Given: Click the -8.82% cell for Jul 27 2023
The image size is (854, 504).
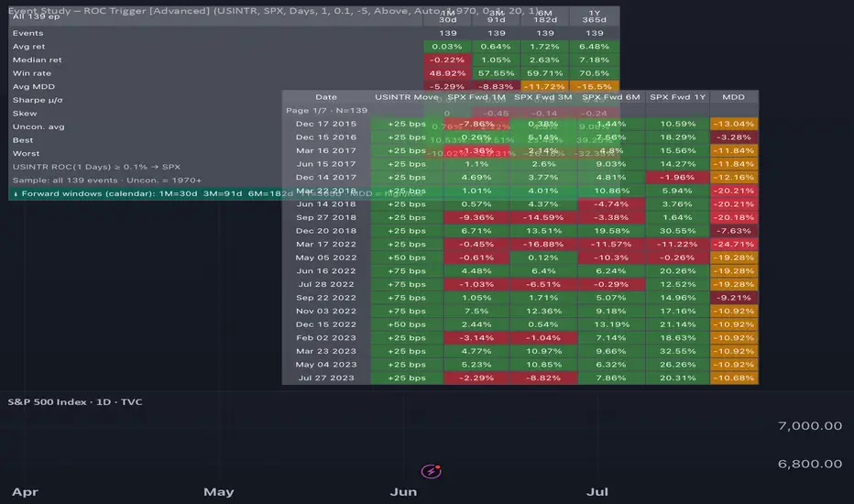Looking at the screenshot, I should coord(543,378).
